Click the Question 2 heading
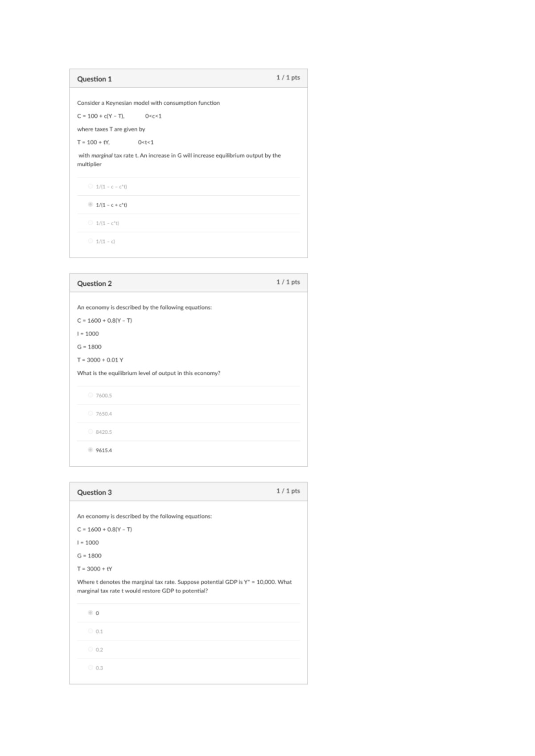This screenshot has width=535, height=756. click(95, 283)
